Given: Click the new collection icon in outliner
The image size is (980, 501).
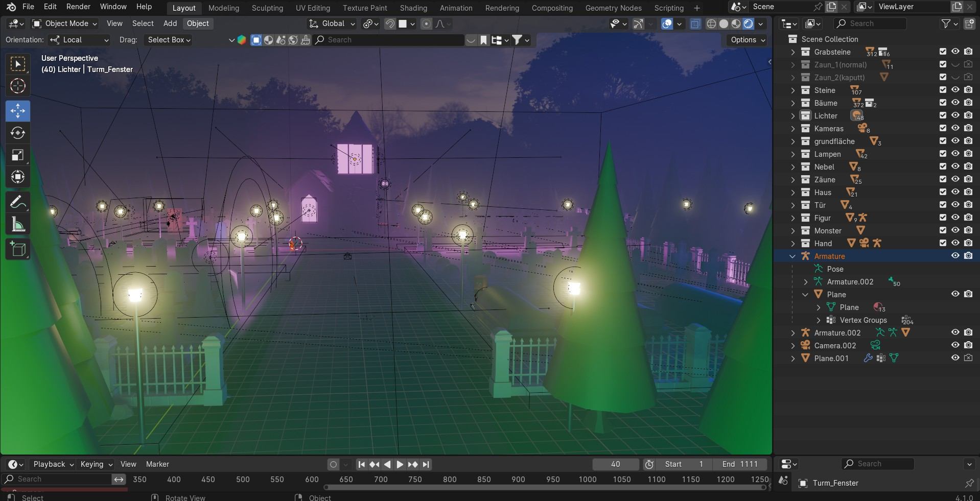Looking at the screenshot, I should (x=969, y=23).
